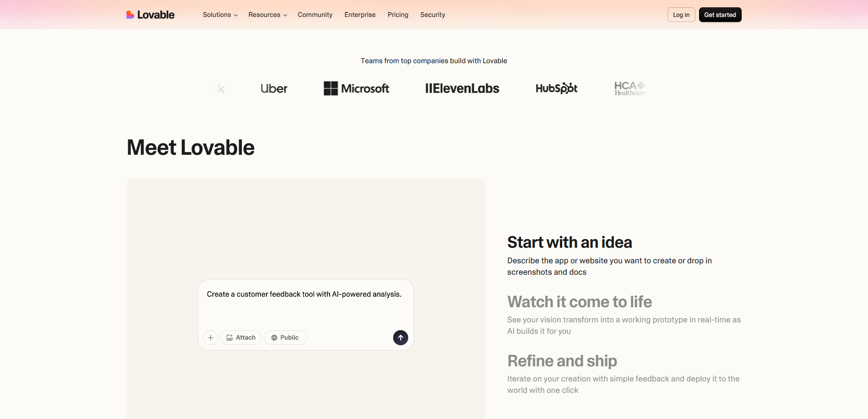Click the 'Meet Lovable' heading
Viewport: 868px width, 419px height.
click(190, 147)
